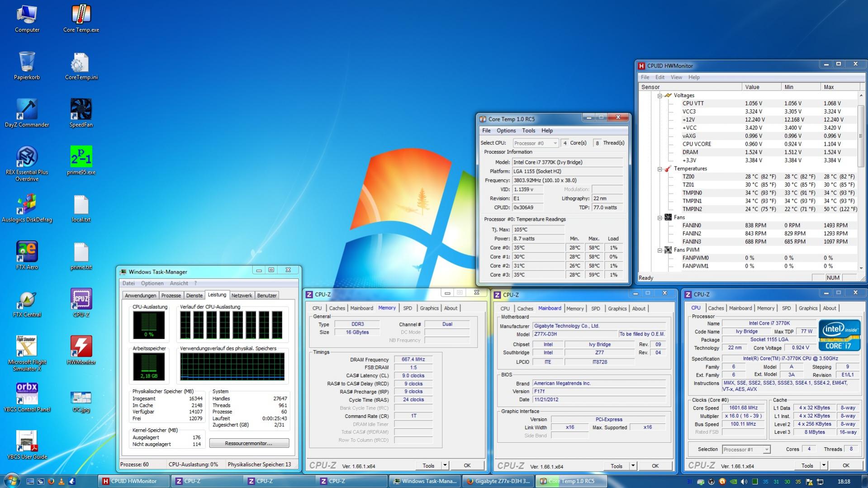Click the taskbar clock showing 18:18
Viewport: 868px width, 488px height.
844,482
